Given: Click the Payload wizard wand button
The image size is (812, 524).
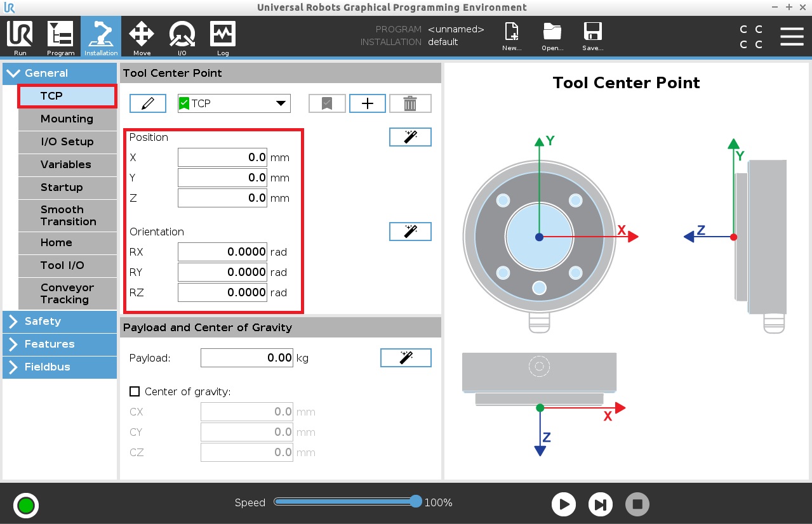Looking at the screenshot, I should click(x=406, y=358).
